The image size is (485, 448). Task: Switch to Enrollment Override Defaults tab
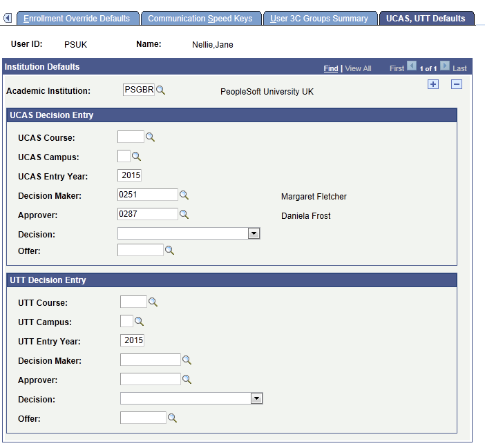(78, 18)
